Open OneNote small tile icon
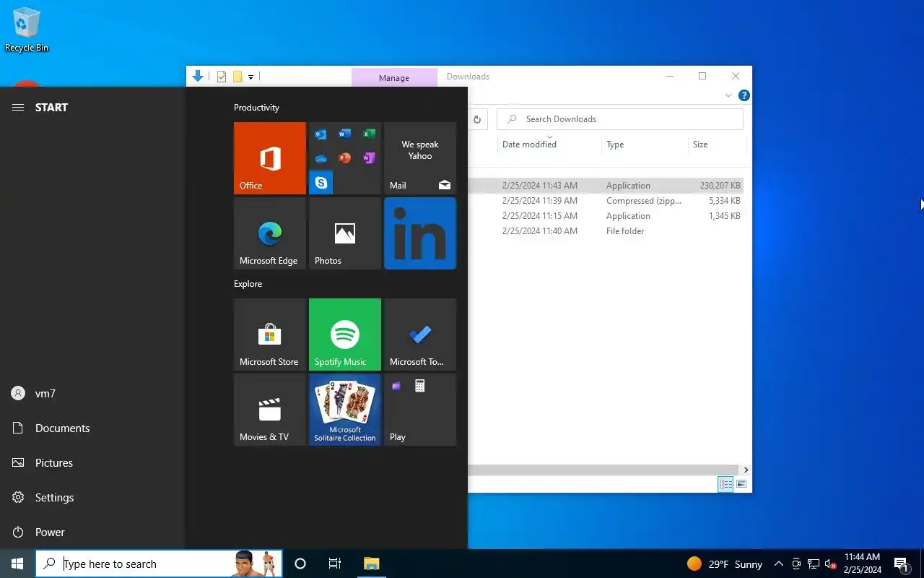The height and width of the screenshot is (578, 924). click(369, 158)
